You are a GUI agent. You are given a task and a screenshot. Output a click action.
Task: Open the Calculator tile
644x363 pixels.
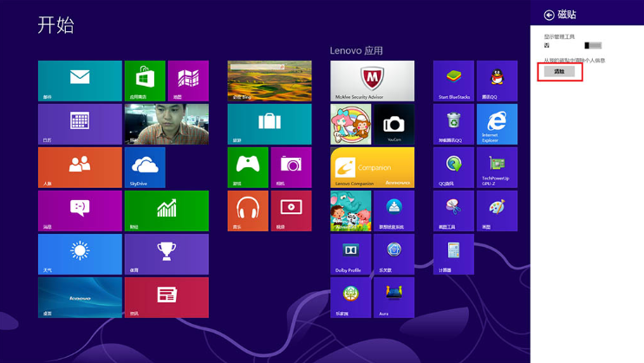tap(453, 254)
